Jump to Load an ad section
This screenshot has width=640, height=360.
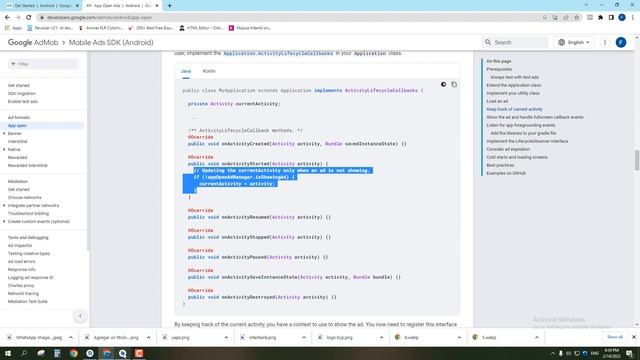[497, 101]
